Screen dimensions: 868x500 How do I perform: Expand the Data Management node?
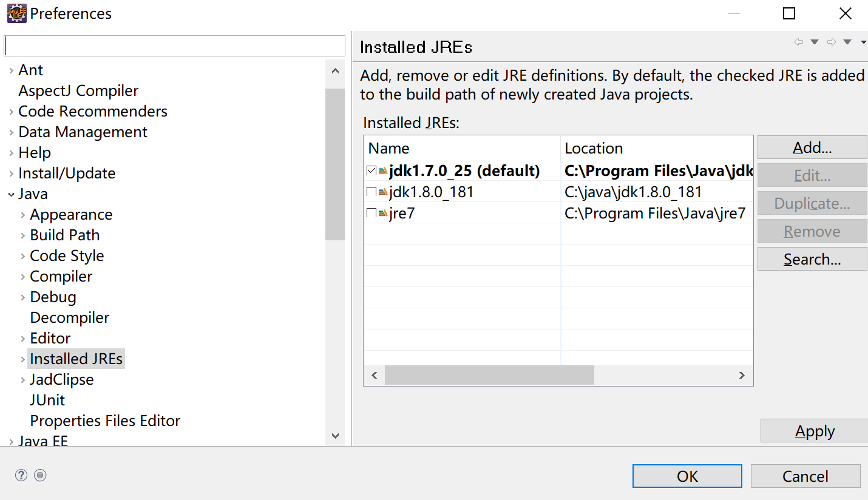(x=11, y=132)
